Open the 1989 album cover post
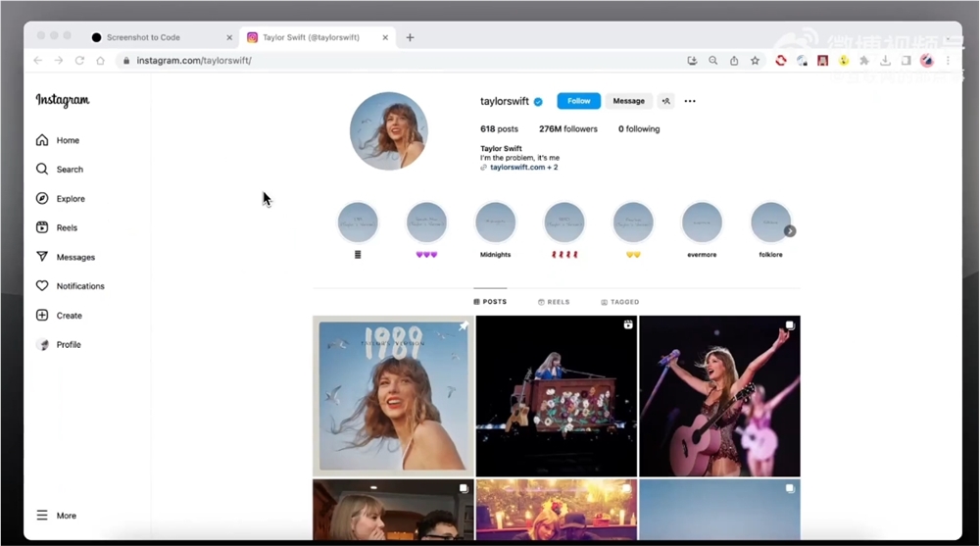Image resolution: width=980 pixels, height=546 pixels. point(393,396)
